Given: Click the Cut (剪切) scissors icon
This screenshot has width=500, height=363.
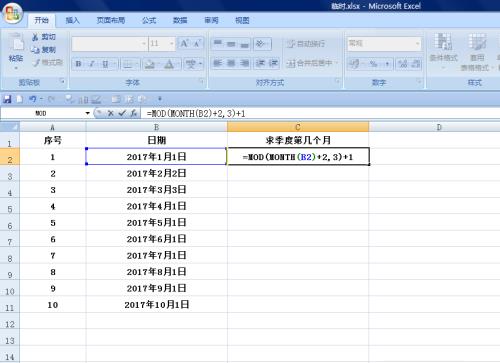Looking at the screenshot, I should tap(35, 37).
